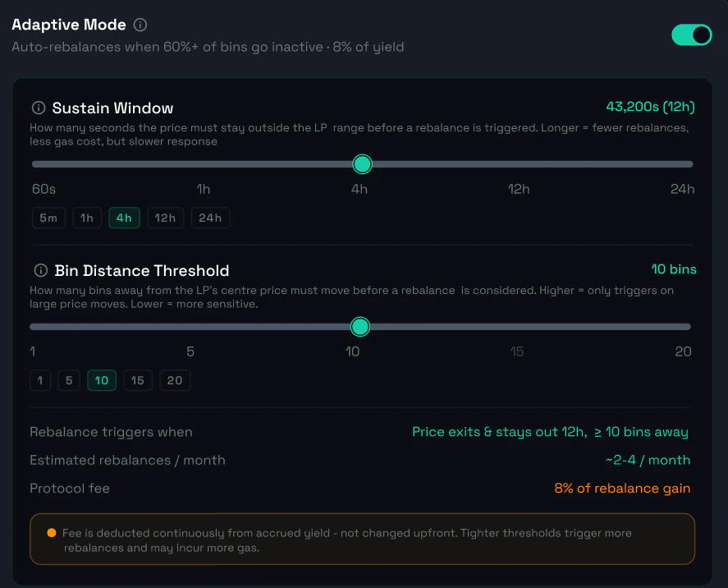Choose bin threshold preset 5
The image size is (728, 588).
pos(69,380)
